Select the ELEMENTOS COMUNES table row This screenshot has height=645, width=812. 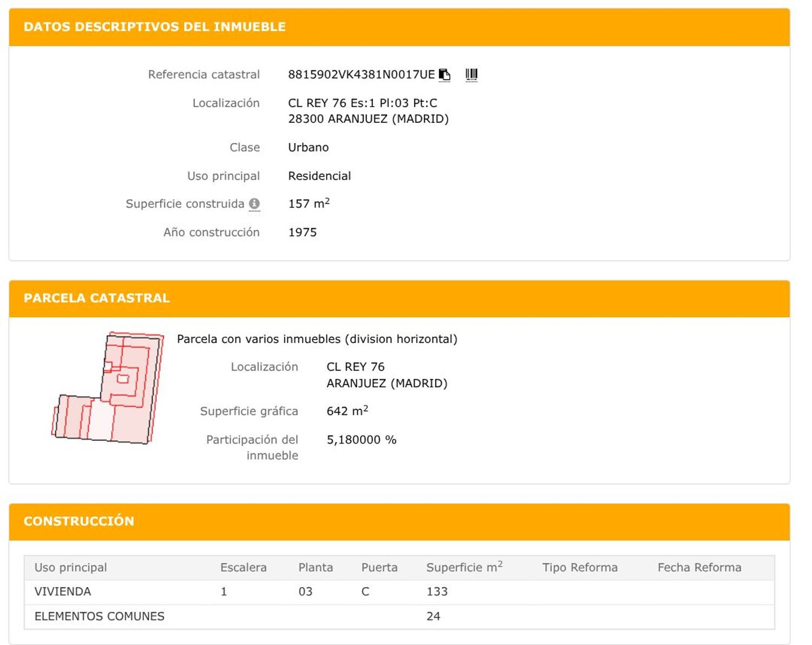pyautogui.click(x=100, y=617)
